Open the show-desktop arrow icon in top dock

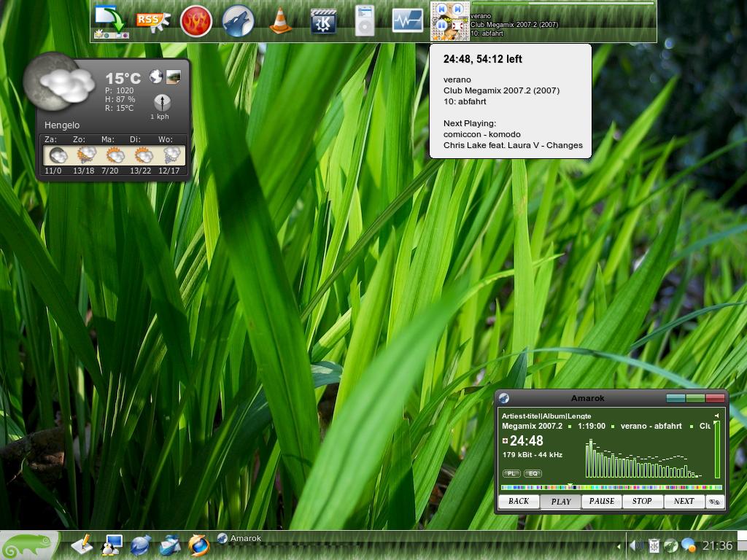112,21
